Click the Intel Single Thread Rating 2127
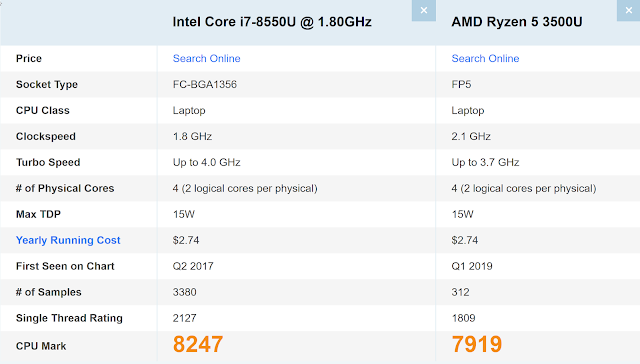The width and height of the screenshot is (640, 364). point(184,318)
